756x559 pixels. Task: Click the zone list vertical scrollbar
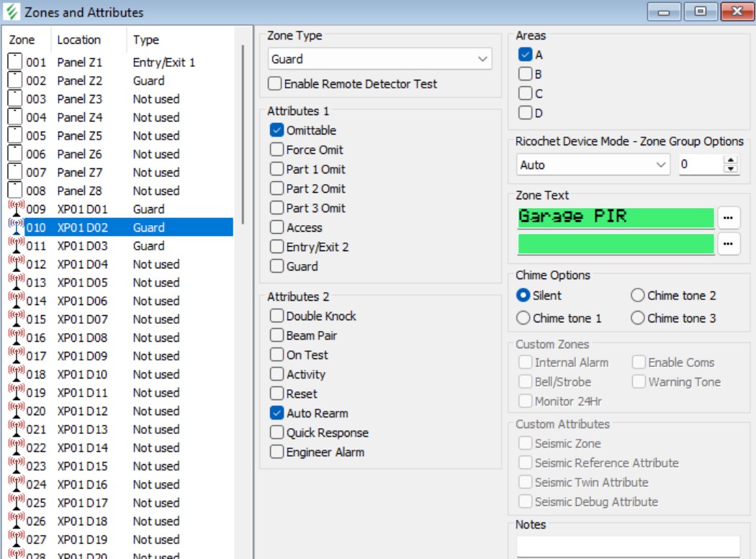click(x=243, y=137)
